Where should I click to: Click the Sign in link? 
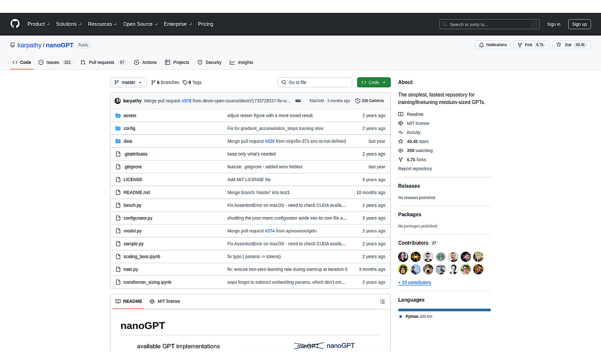pyautogui.click(x=553, y=24)
